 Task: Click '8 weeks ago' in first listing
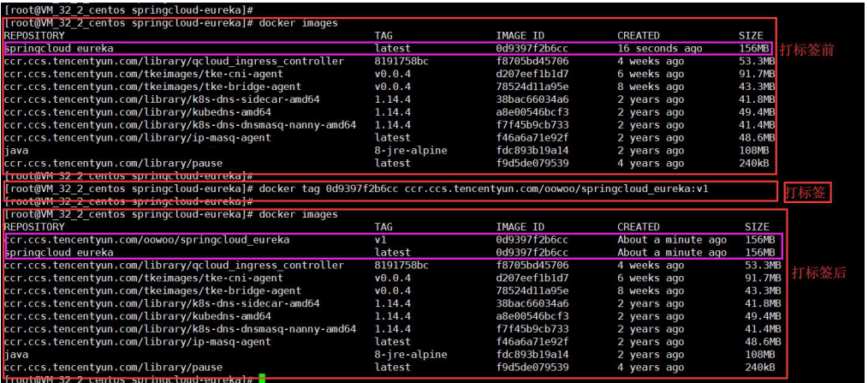pos(651,87)
